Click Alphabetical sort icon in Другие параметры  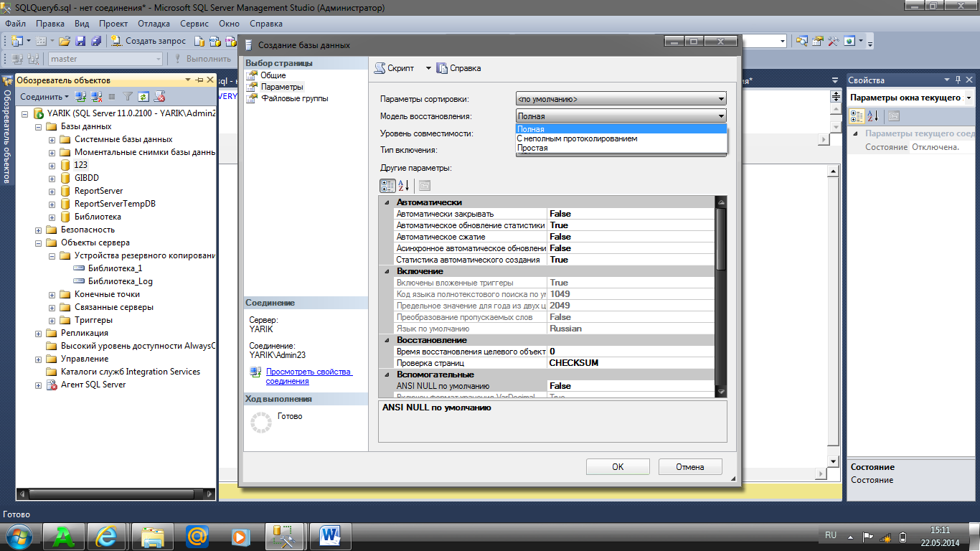point(403,185)
